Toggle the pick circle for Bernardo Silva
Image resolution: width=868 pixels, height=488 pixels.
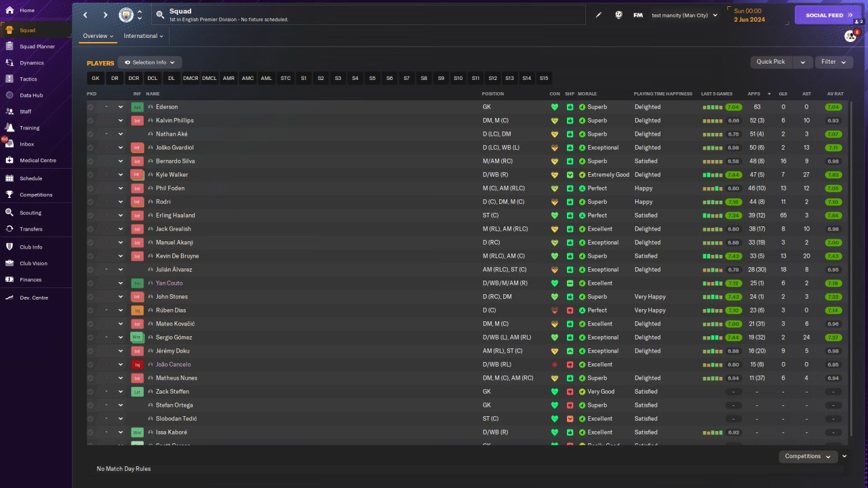(x=91, y=161)
